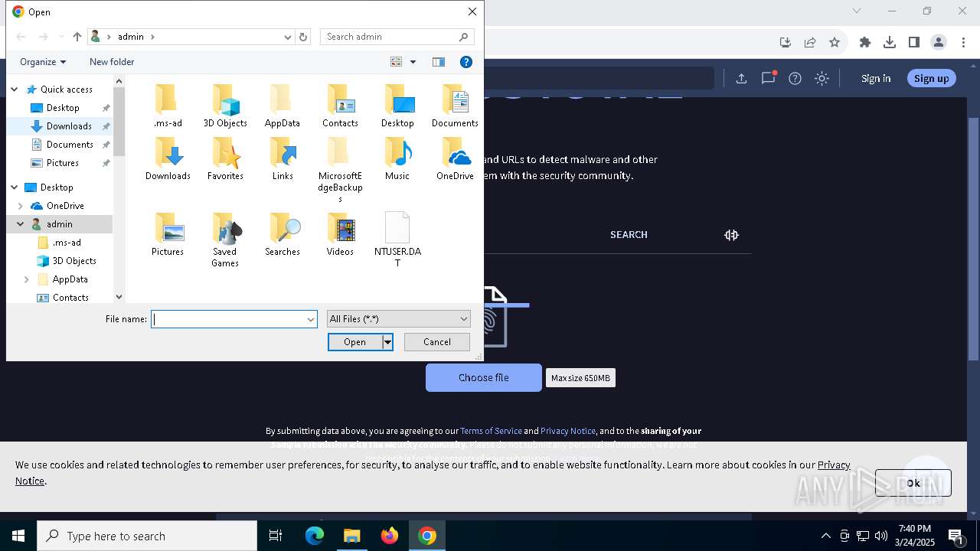Click Sign in on VirusTotal

[876, 78]
